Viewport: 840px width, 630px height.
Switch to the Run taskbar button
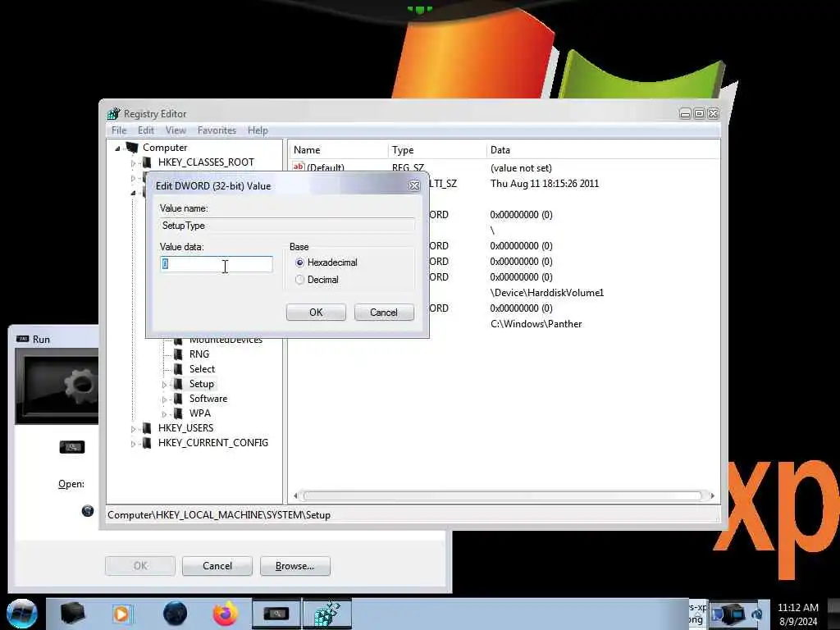(276, 614)
